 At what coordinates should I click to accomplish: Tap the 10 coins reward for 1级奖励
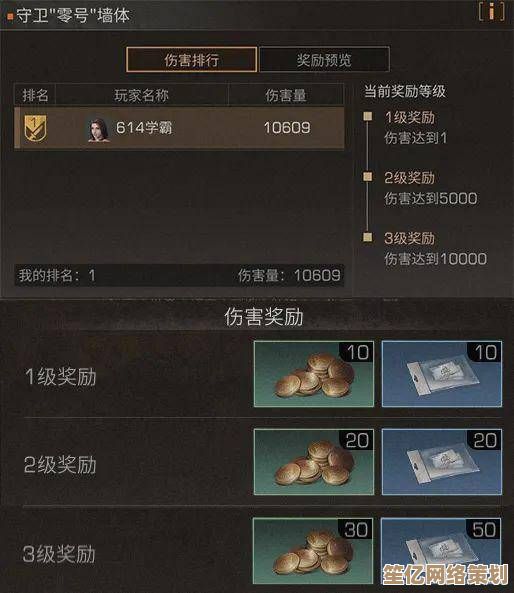coord(314,374)
